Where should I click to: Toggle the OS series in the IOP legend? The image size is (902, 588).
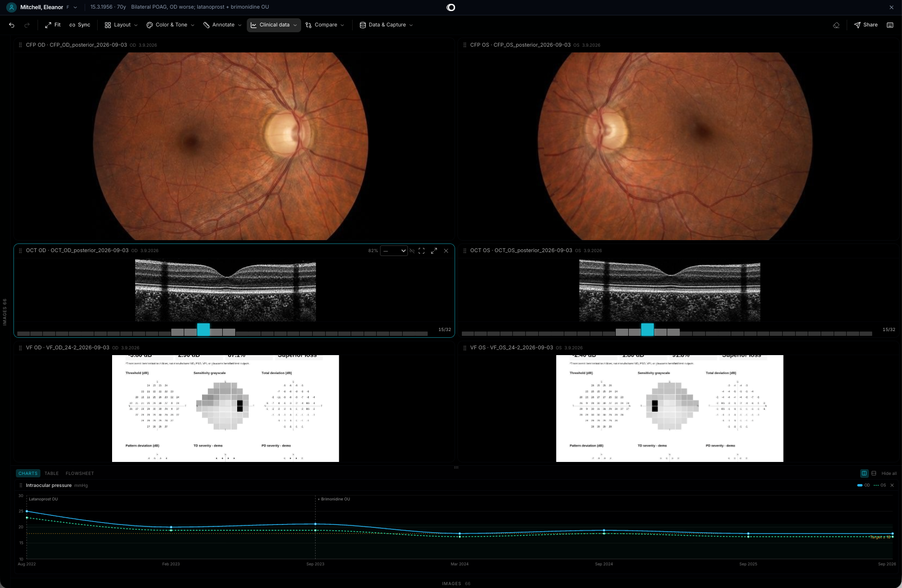pyautogui.click(x=880, y=486)
